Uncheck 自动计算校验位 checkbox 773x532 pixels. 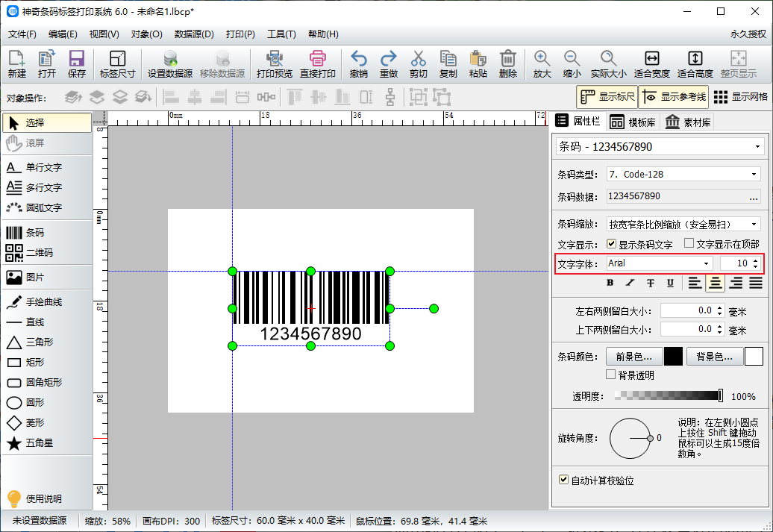[x=563, y=479]
